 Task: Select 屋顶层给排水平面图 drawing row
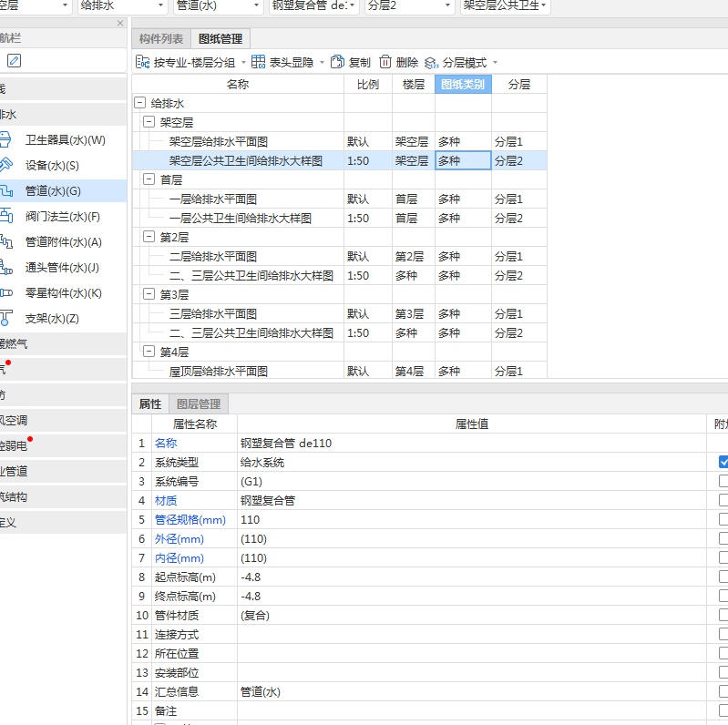coord(339,371)
